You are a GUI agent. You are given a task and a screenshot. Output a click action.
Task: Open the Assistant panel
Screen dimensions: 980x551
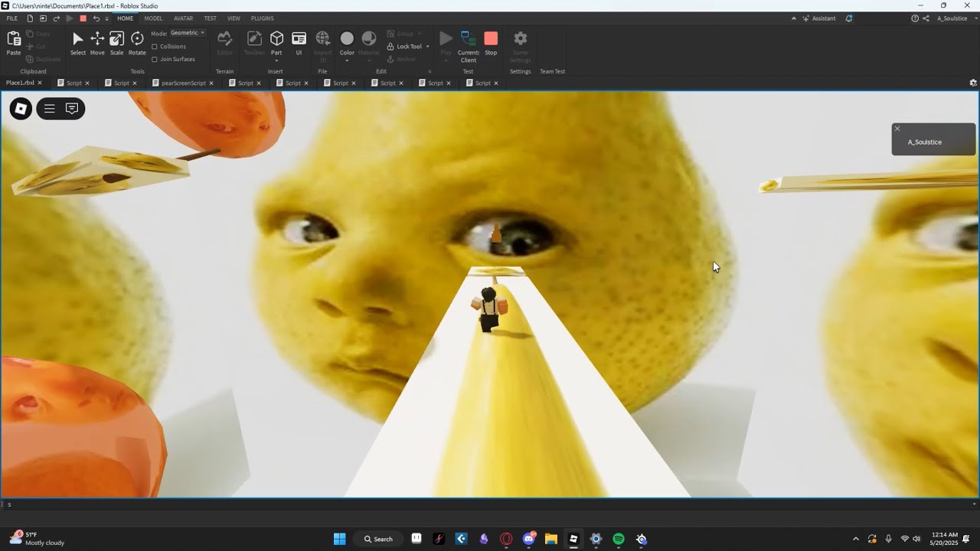[818, 18]
